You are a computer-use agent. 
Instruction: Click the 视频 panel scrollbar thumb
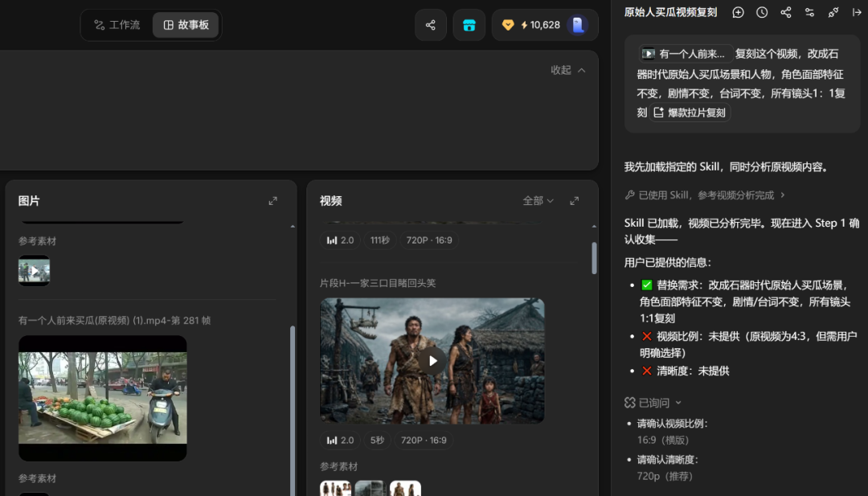click(594, 258)
